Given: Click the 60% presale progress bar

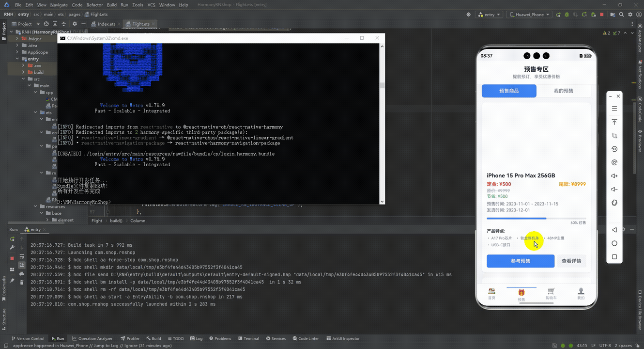Looking at the screenshot, I should 536,218.
